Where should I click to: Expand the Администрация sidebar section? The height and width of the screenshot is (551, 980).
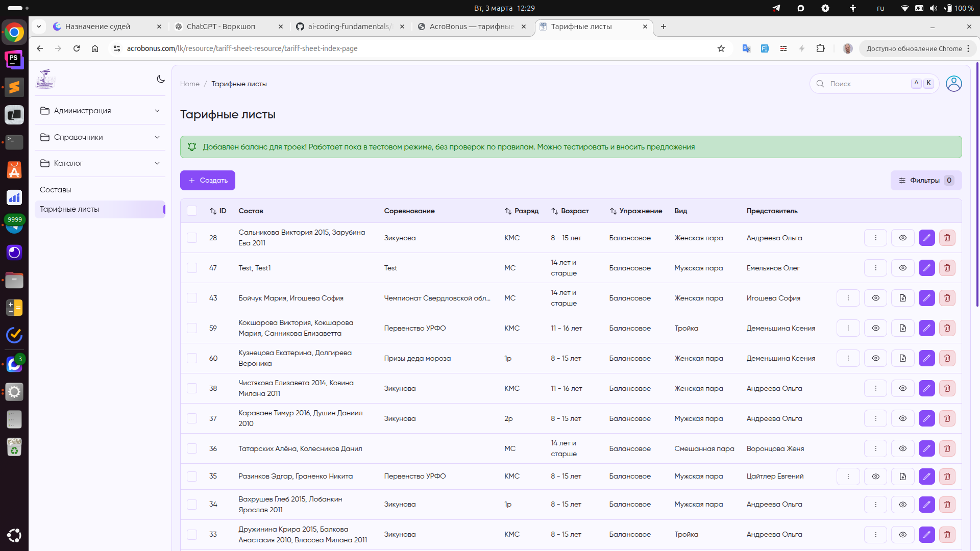(x=100, y=111)
